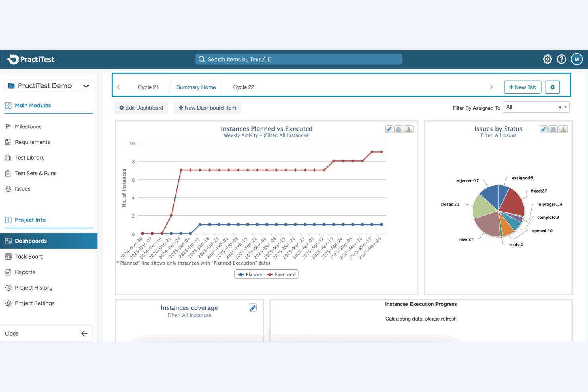This screenshot has height=392, width=588.
Task: Edit the Instances Planned vs Executed chart (pencil icon)
Action: (x=389, y=129)
